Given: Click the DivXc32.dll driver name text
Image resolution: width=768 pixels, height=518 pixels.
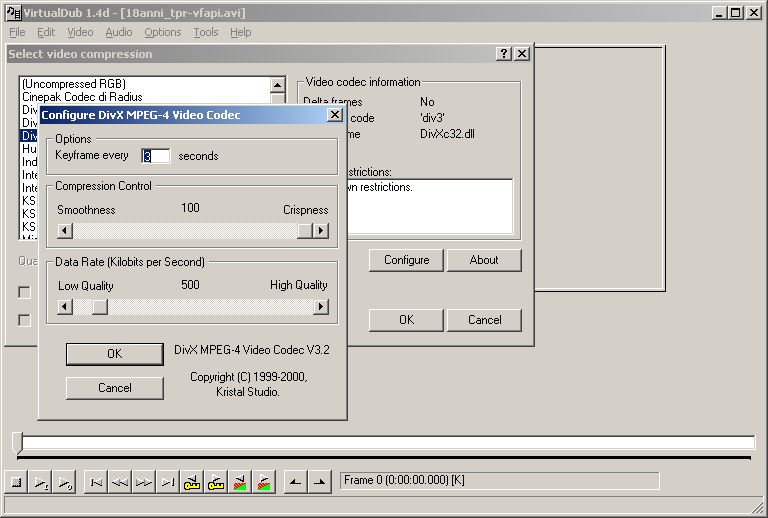Looking at the screenshot, I should click(447, 134).
